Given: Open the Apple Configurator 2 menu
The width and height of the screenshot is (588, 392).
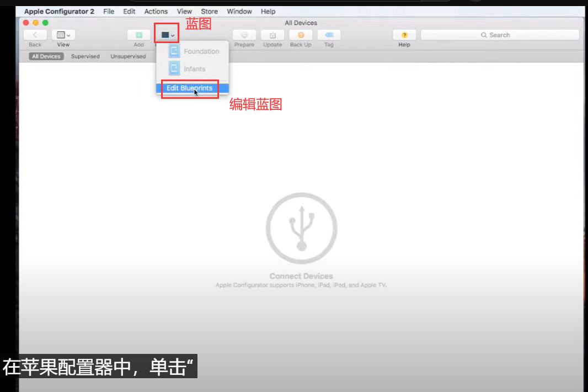Looking at the screenshot, I should point(59,11).
